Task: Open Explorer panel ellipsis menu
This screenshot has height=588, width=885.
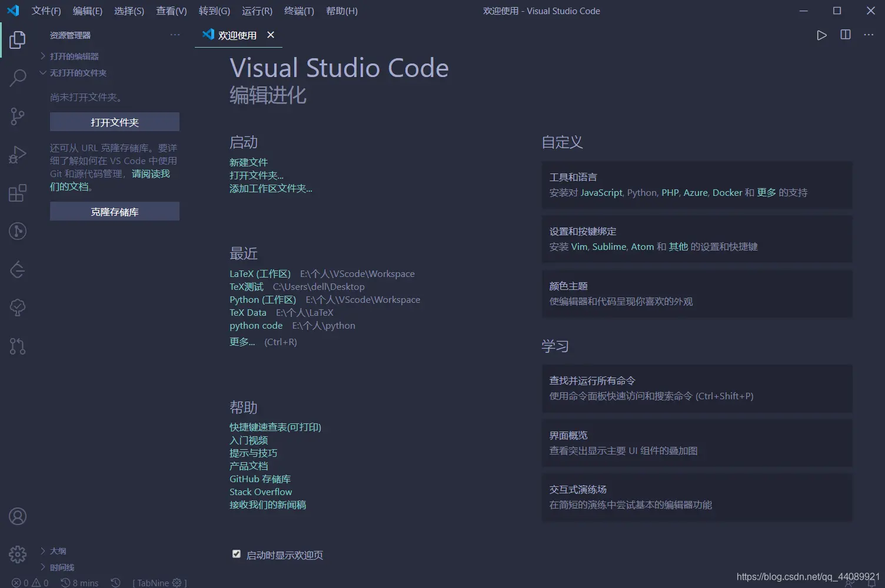Action: (175, 35)
